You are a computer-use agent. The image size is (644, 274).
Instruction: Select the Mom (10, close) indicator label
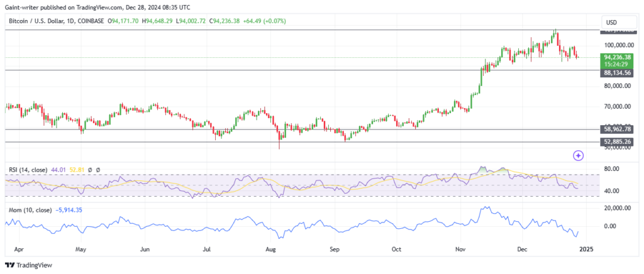[x=30, y=210]
